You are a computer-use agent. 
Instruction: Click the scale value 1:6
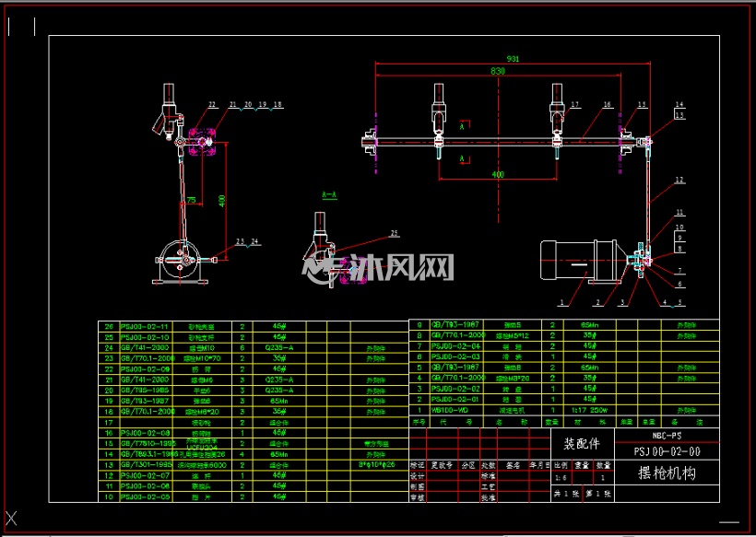click(561, 478)
